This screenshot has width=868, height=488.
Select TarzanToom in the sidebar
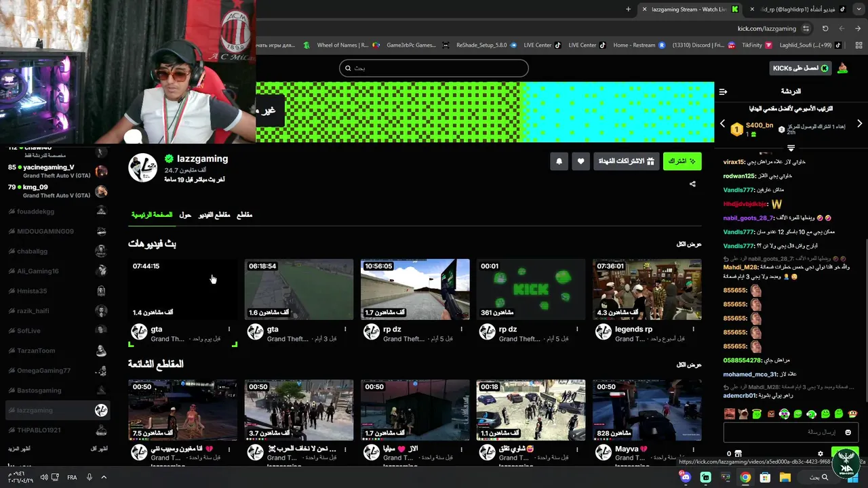(57, 350)
